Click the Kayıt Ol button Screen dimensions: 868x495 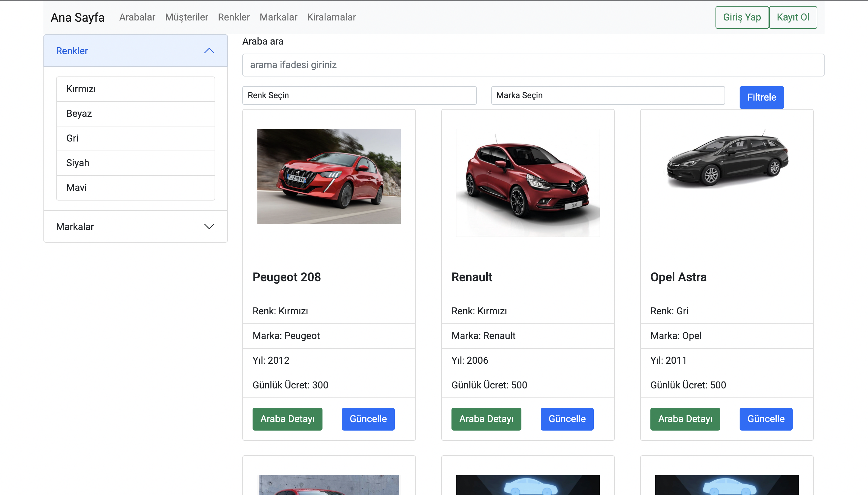click(793, 17)
